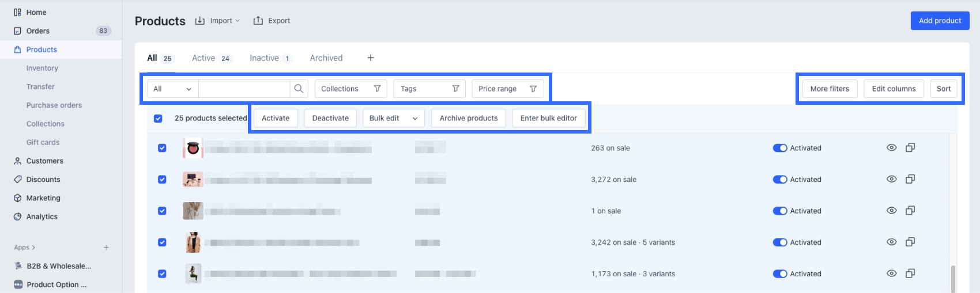This screenshot has height=293, width=980.
Task: Switch to the Archived tab
Action: (326, 58)
